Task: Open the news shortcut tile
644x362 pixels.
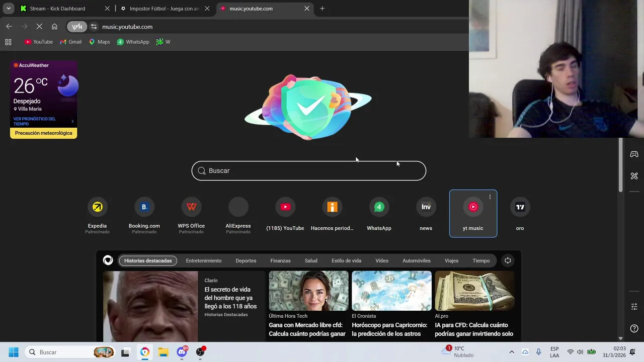Action: tap(426, 213)
